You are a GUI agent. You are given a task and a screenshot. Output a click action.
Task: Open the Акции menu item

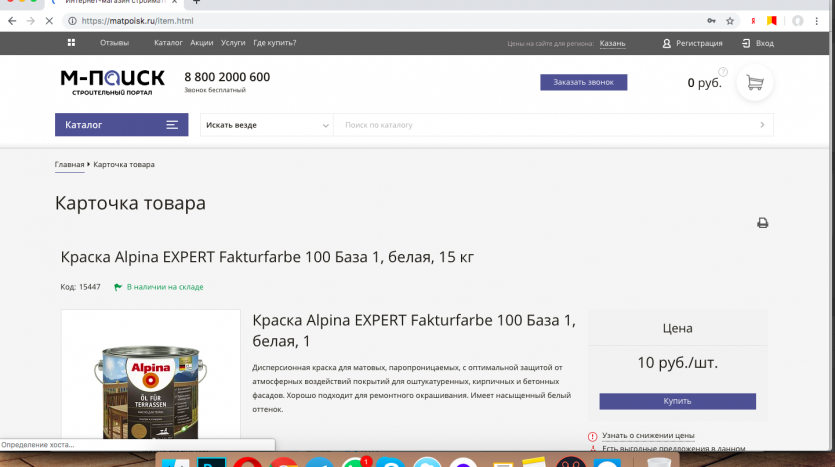202,43
